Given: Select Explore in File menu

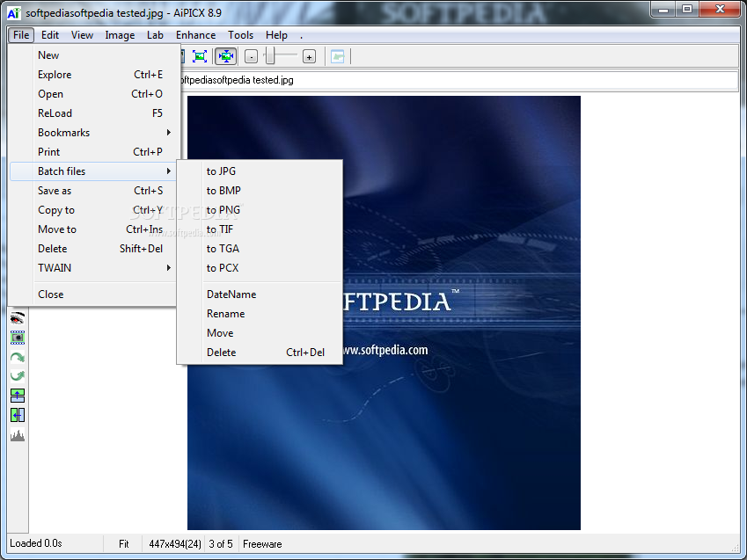Looking at the screenshot, I should click(93, 75).
